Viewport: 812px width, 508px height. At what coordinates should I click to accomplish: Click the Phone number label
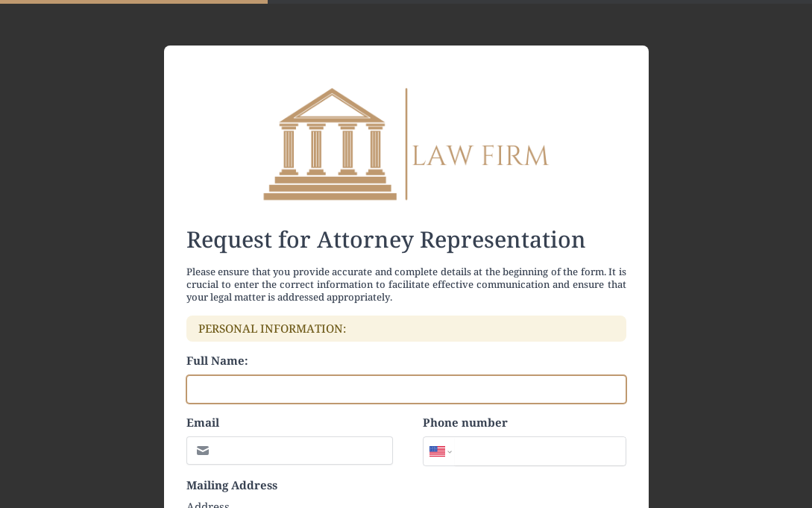(x=465, y=423)
